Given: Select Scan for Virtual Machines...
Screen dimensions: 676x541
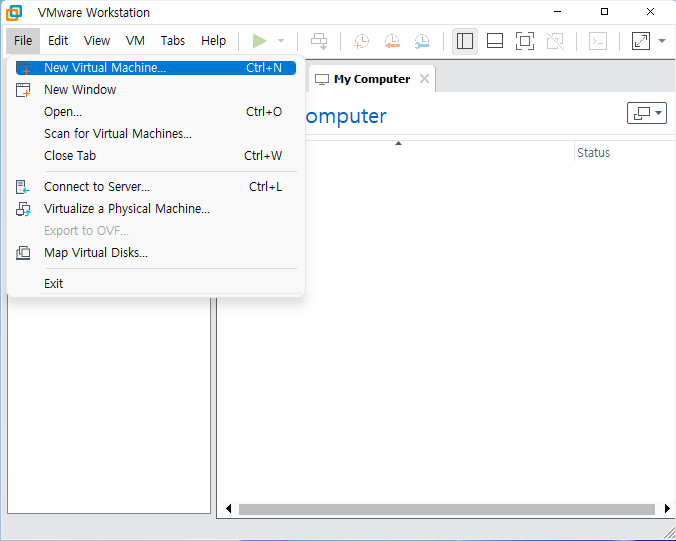Looking at the screenshot, I should [156, 134].
